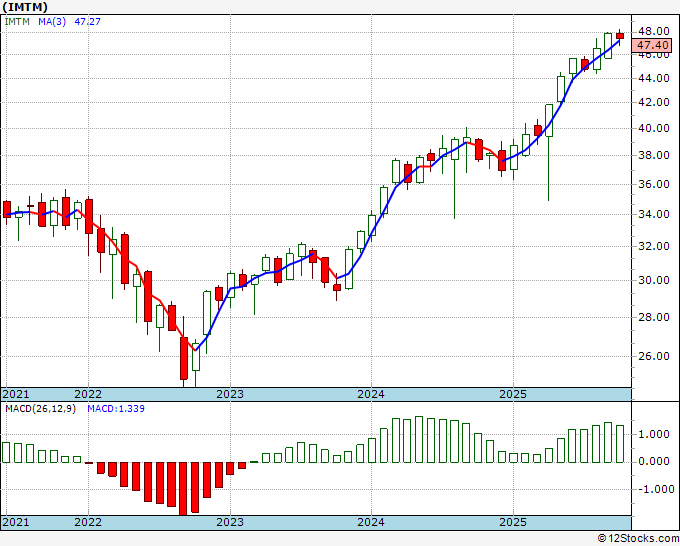The image size is (680, 546).
Task: Select the IMTM legend label
Action: click(x=17, y=21)
